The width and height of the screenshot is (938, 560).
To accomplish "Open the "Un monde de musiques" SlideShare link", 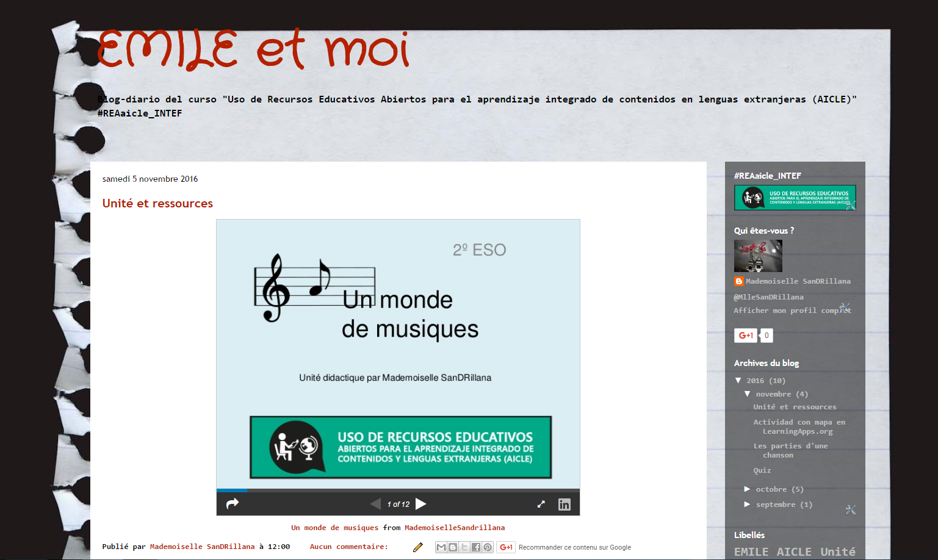I will [x=335, y=527].
